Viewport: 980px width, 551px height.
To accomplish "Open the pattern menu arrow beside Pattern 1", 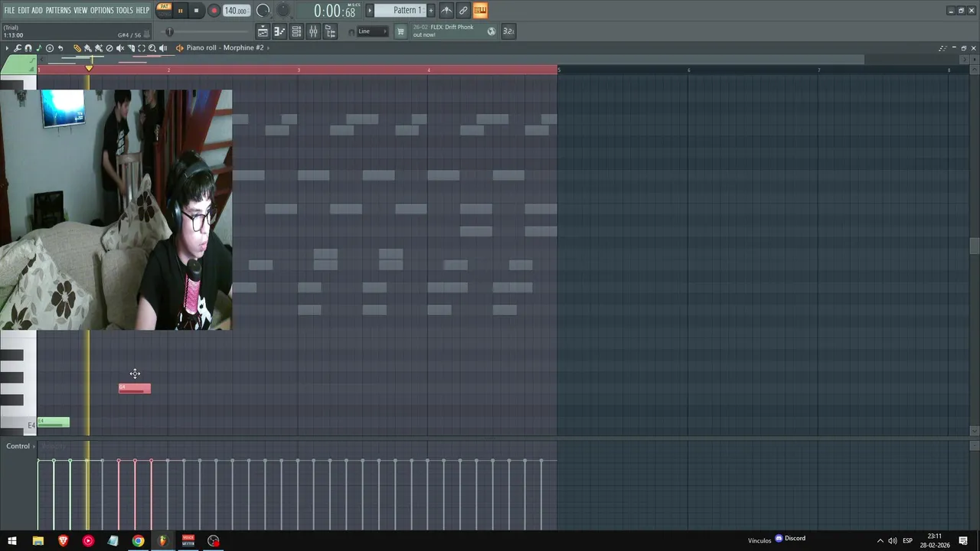I will [370, 11].
